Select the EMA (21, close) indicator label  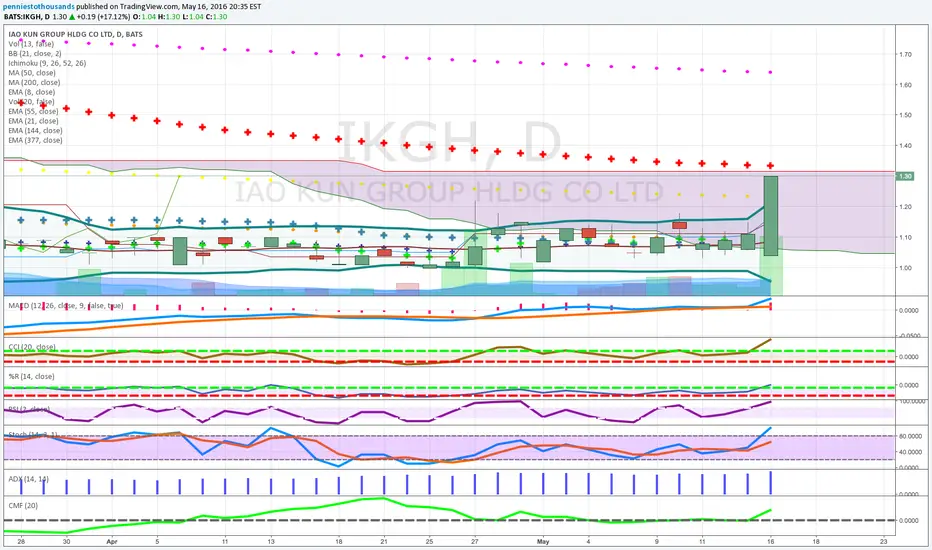[33, 121]
